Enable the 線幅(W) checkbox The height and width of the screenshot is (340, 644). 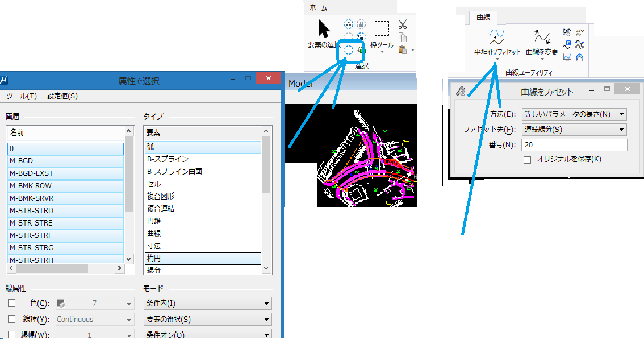tap(11, 335)
